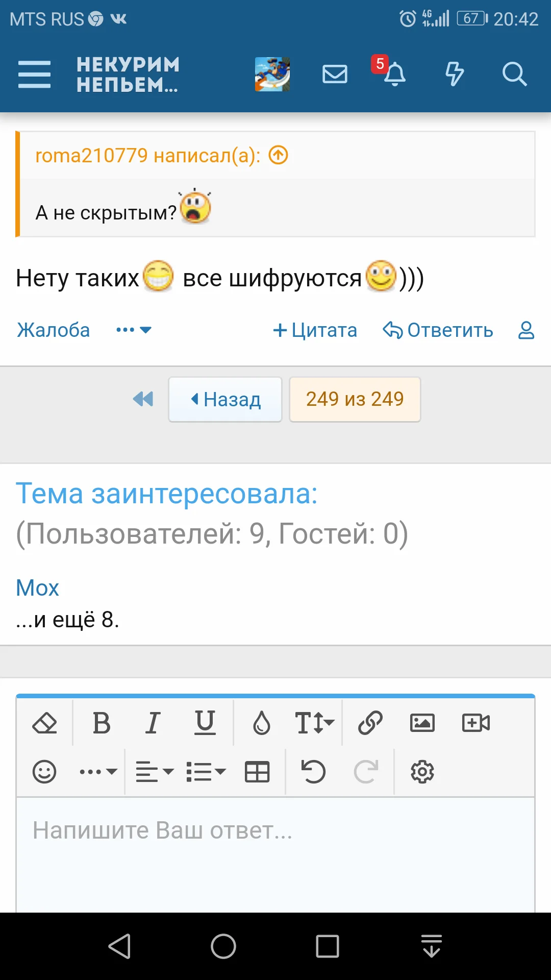Viewport: 551px width, 980px height.
Task: Focus the Напишите Ваш ответ reply field
Action: [x=275, y=855]
